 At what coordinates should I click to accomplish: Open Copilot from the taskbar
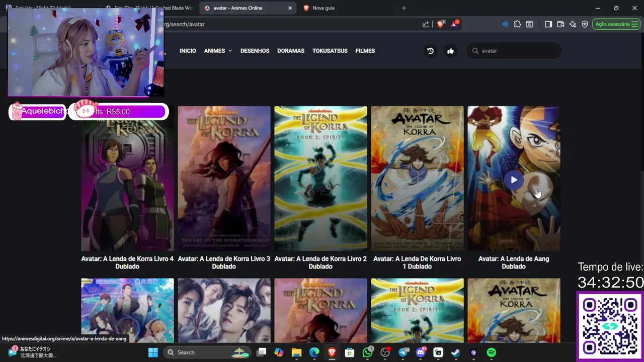click(279, 352)
